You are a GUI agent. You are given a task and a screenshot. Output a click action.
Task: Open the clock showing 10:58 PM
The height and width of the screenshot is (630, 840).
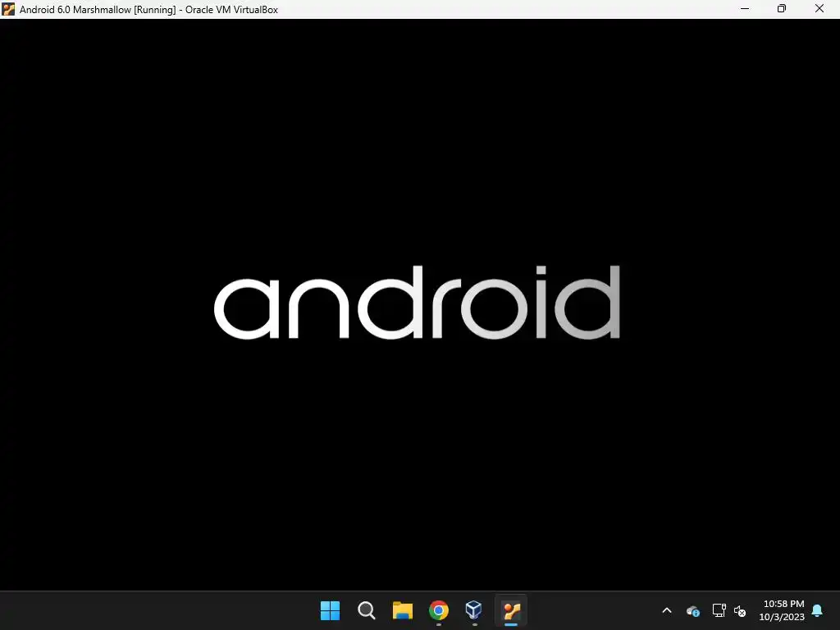point(782,610)
